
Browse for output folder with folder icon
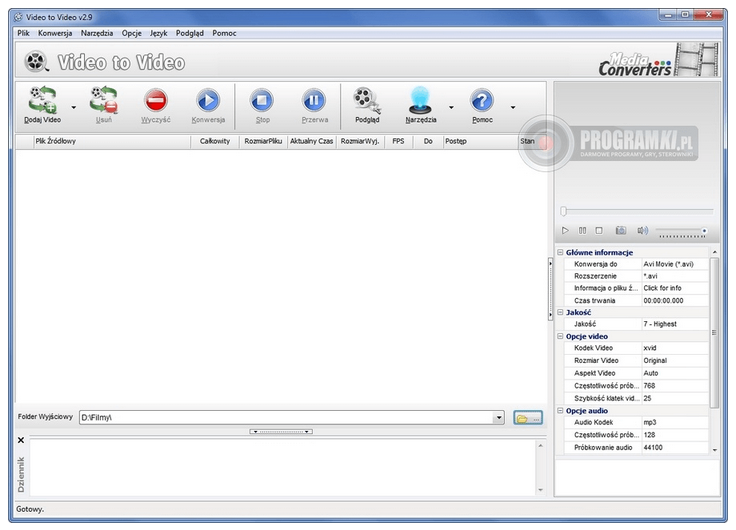tap(528, 418)
